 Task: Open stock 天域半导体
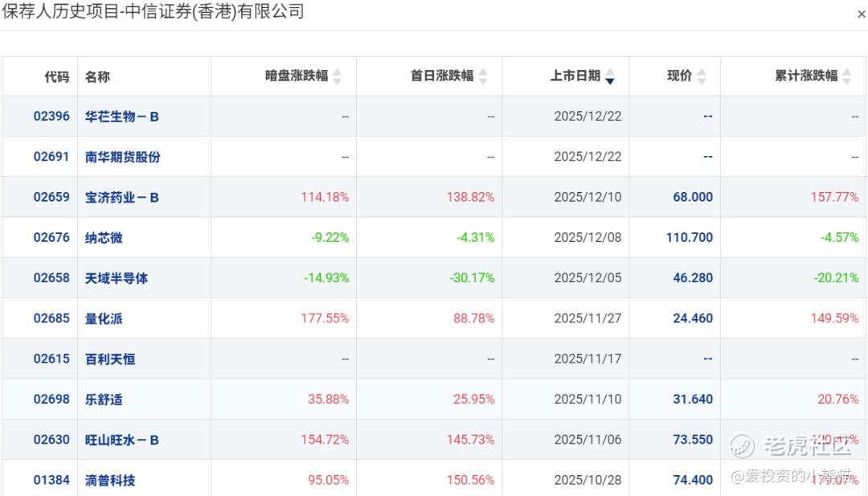[x=117, y=278]
